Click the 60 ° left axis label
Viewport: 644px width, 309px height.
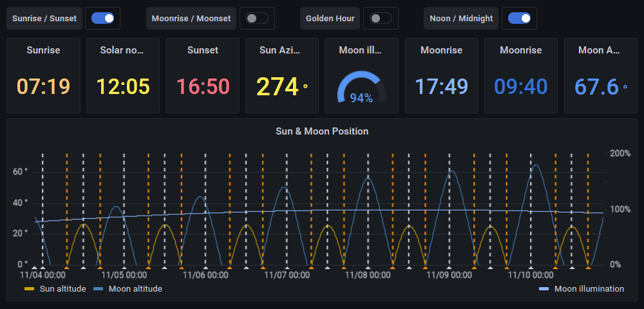click(20, 171)
